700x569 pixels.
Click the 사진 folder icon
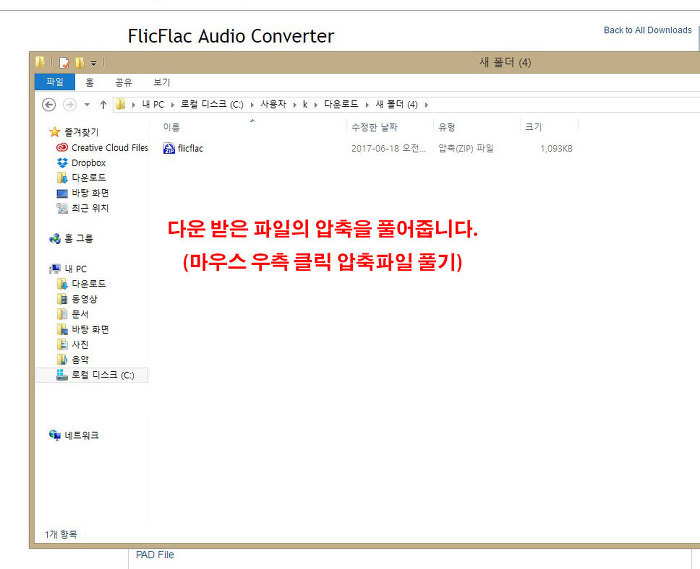62,345
